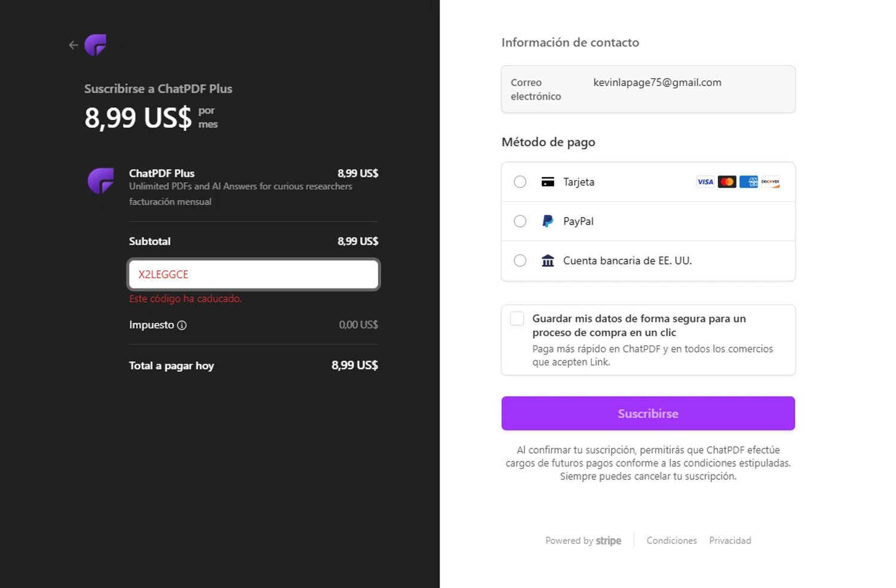Click the American Express logo
The height and width of the screenshot is (588, 896).
point(748,182)
